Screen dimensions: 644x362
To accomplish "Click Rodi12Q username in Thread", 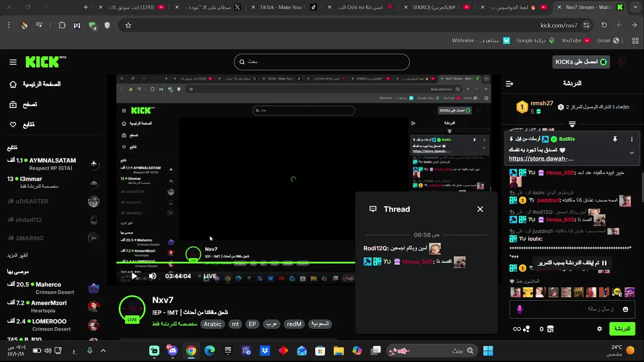I will [x=376, y=248].
